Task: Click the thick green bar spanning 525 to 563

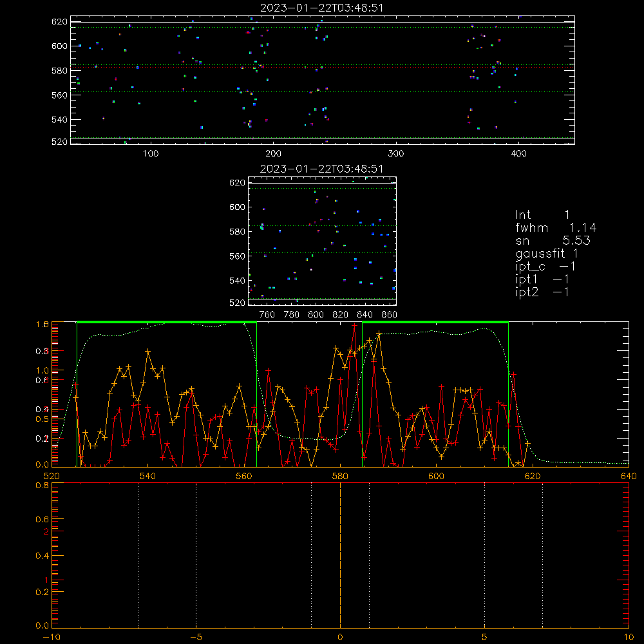Action: tap(167, 323)
